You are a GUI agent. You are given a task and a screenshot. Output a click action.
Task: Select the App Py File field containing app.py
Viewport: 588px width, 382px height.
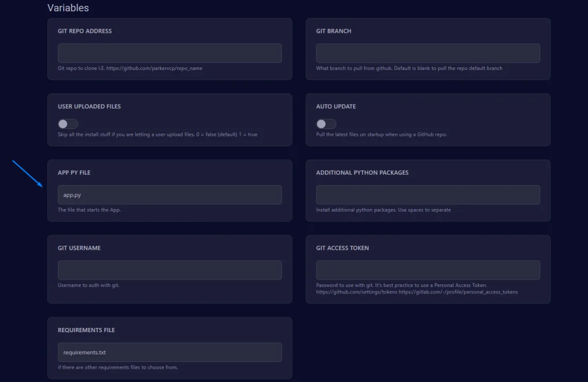(x=169, y=195)
